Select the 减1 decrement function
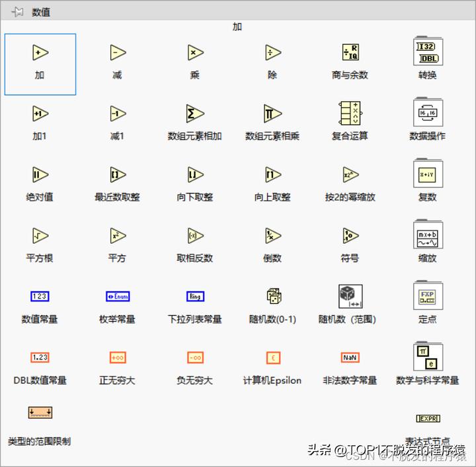 point(118,114)
